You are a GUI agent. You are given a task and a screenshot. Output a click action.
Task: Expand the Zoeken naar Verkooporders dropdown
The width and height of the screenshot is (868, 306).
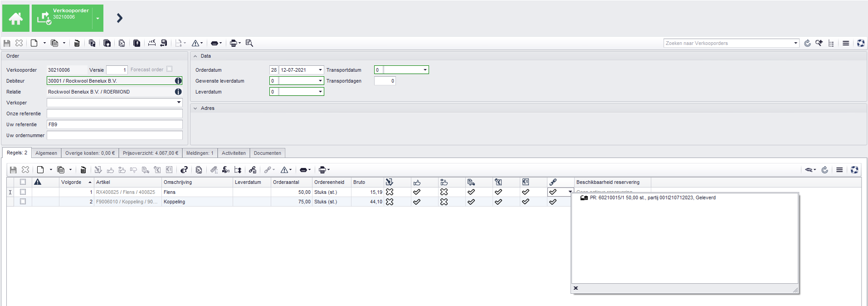pyautogui.click(x=796, y=43)
